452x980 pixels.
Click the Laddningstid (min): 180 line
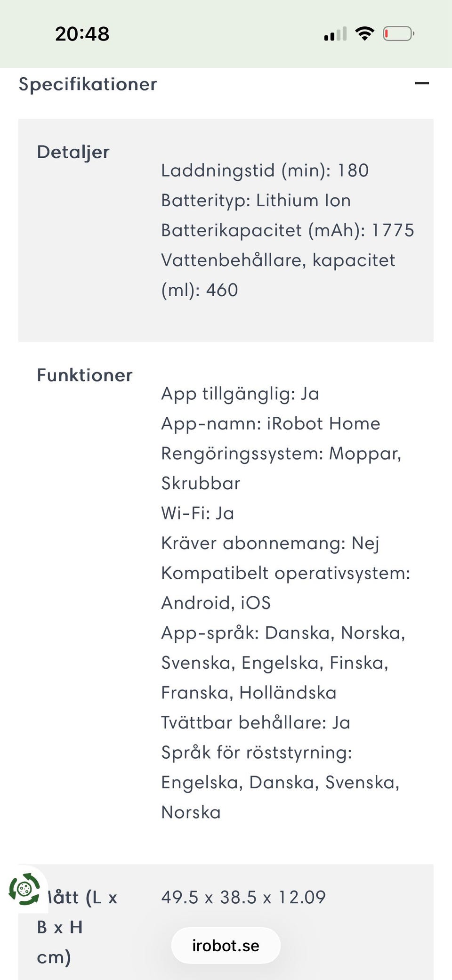[x=265, y=170]
